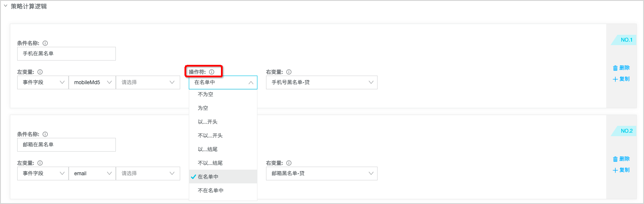Select 不以...结尾 operator option
644x204 pixels.
click(x=223, y=163)
